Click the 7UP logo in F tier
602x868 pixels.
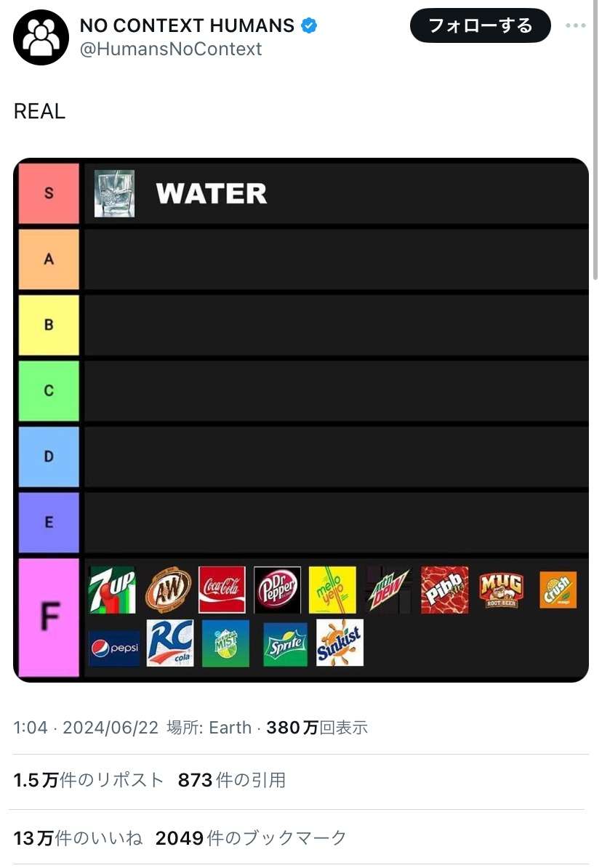click(x=112, y=590)
